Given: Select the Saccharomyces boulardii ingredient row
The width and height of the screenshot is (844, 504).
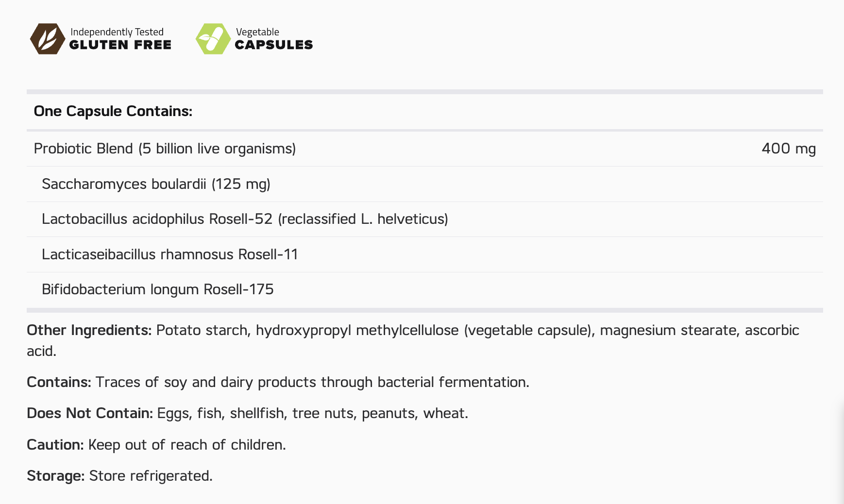Looking at the screenshot, I should (156, 184).
